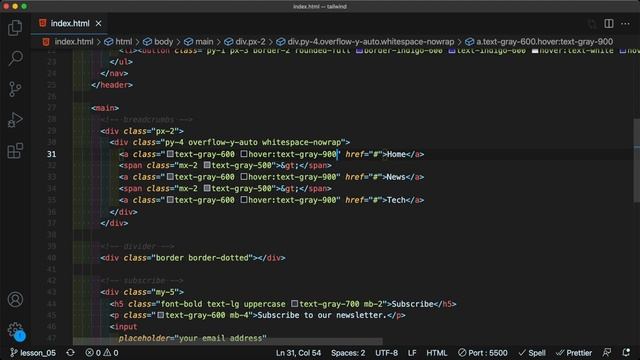Click the "px-2" class value on line 29
The width and height of the screenshot is (640, 360).
165,131
